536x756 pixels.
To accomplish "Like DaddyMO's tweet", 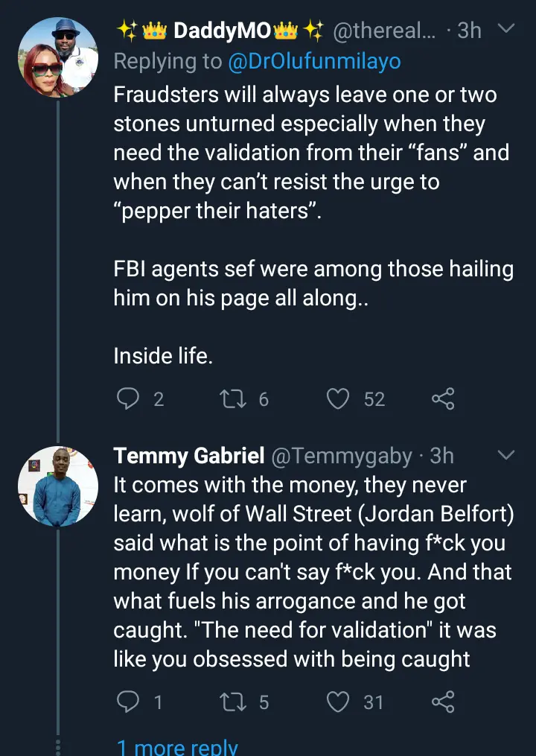I will click(339, 399).
